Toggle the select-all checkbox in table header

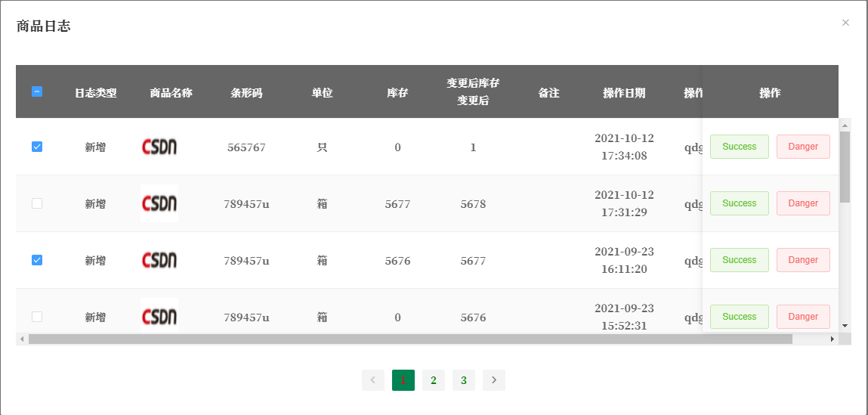pyautogui.click(x=37, y=92)
